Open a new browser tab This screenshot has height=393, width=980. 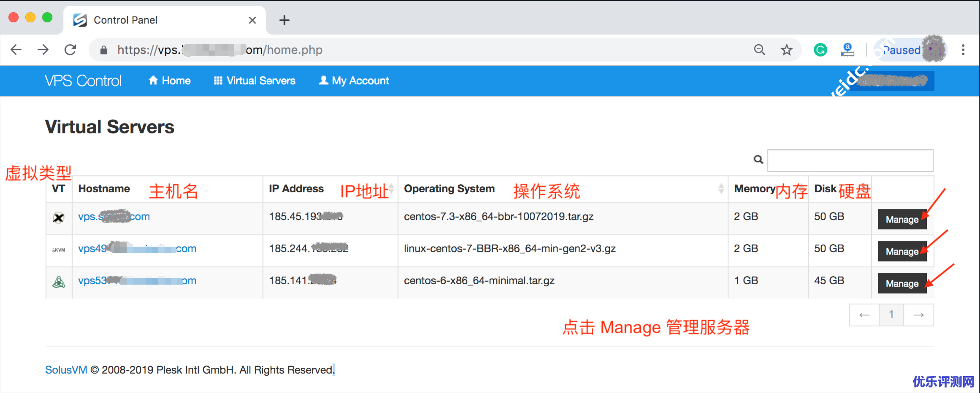click(284, 20)
